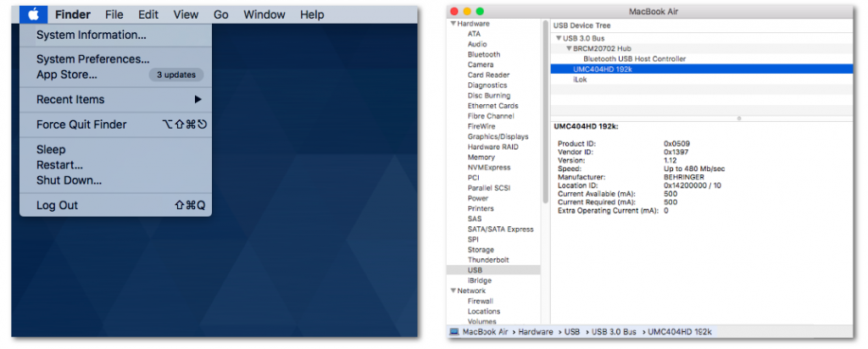
Task: Select Disc Burning in sidebar
Action: (487, 95)
